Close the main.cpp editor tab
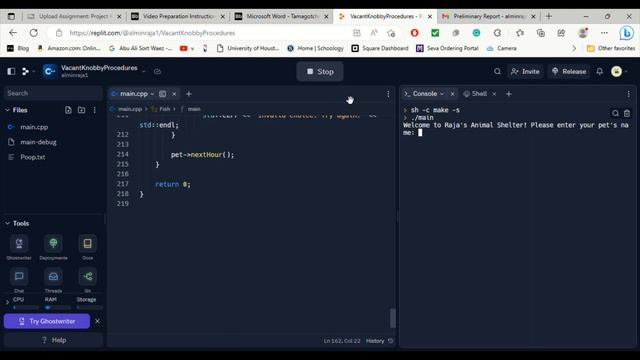This screenshot has width=640, height=360. coord(174,94)
